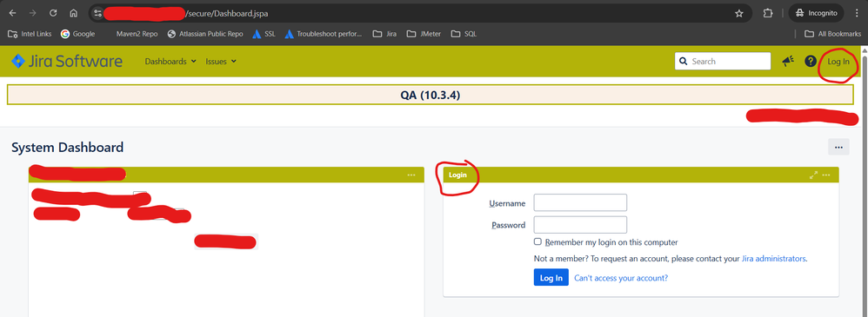868x317 pixels.
Task: Check Remember my login on this computer
Action: (537, 241)
